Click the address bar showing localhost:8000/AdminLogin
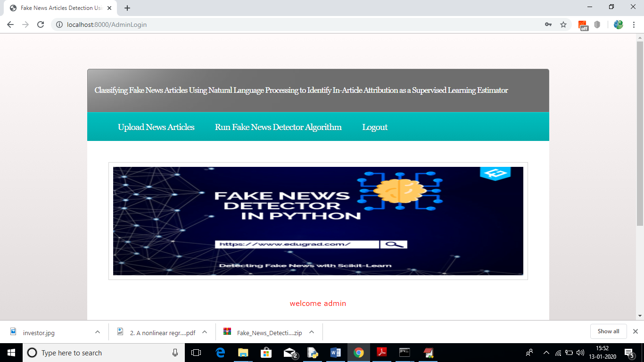 click(302, 25)
